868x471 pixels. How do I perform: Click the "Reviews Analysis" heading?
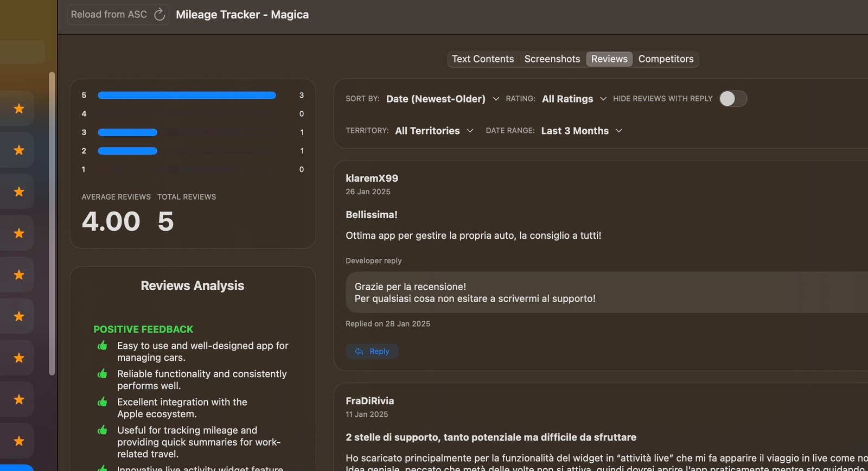click(x=193, y=285)
